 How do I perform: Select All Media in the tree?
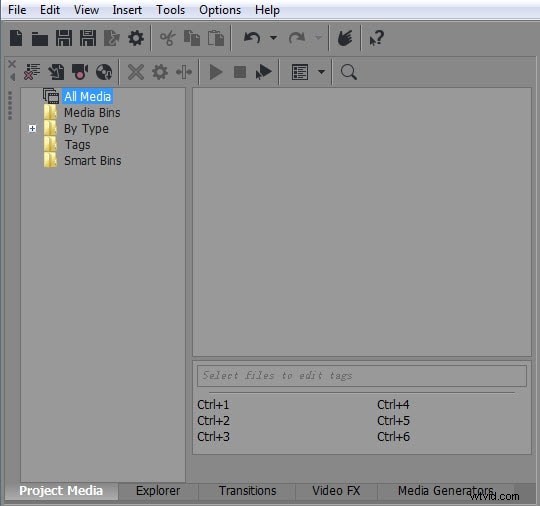pos(87,96)
